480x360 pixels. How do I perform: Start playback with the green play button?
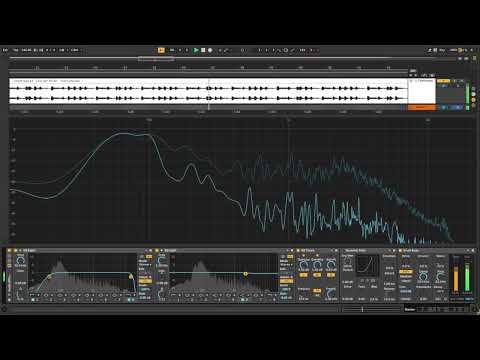[196, 50]
